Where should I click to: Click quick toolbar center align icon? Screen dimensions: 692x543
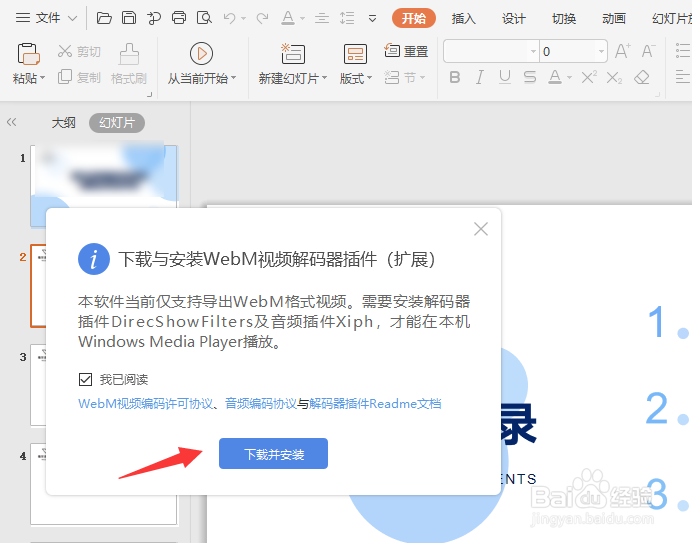pyautogui.click(x=322, y=18)
